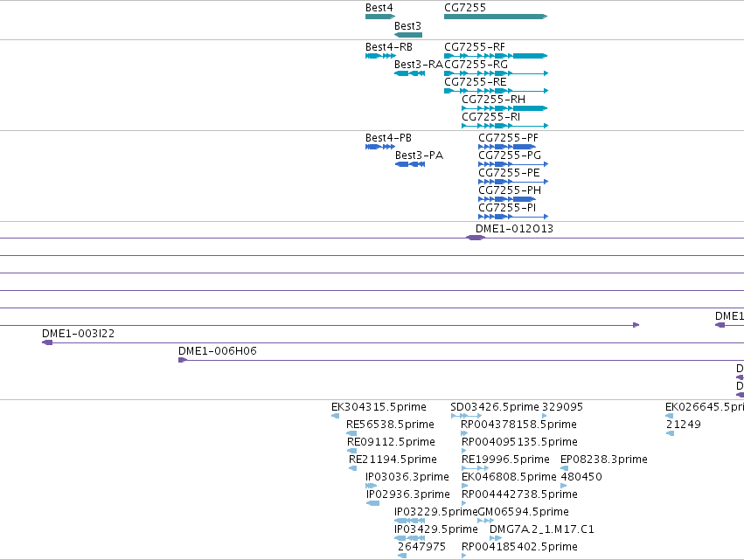
Task: Click EST IP03429.5prime
Action: click(x=409, y=538)
